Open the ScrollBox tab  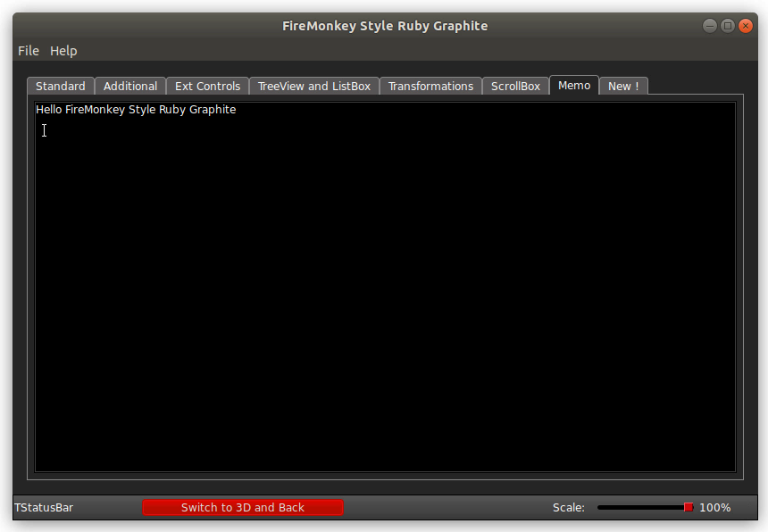coord(515,87)
